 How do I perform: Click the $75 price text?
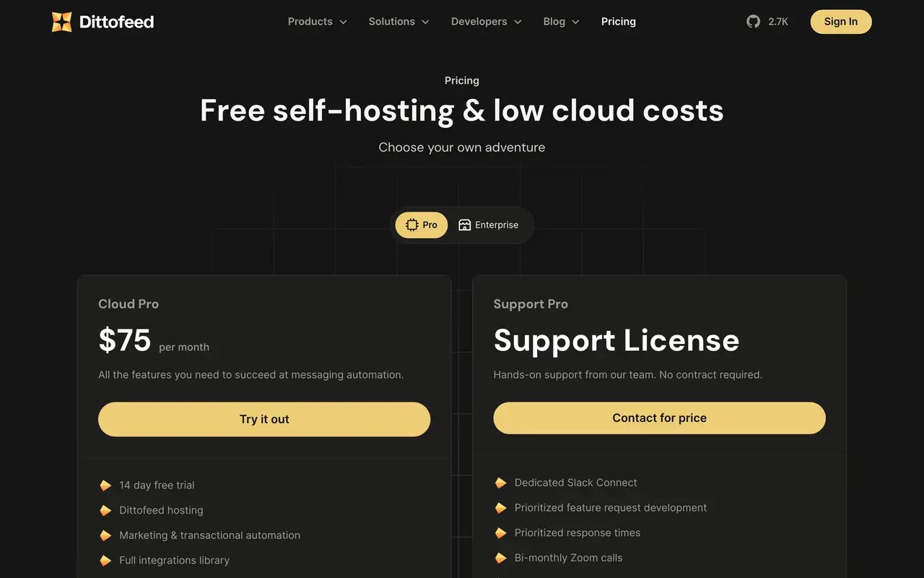(125, 340)
